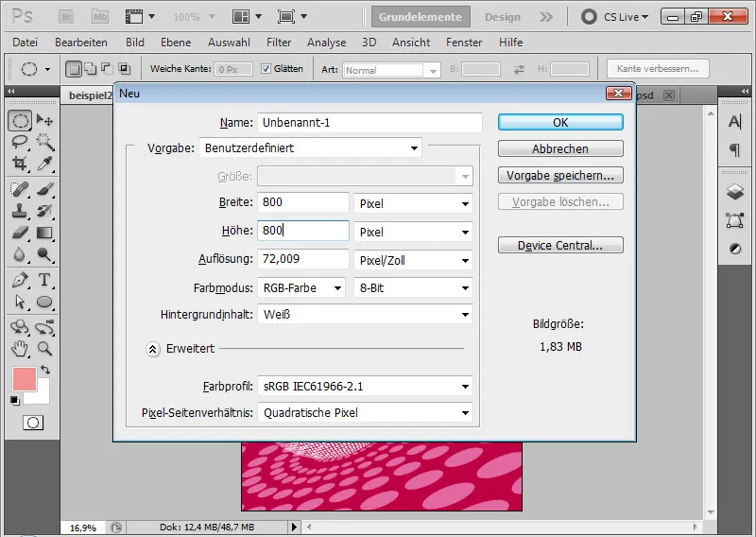The height and width of the screenshot is (537, 756).
Task: Open the Pixel-Seitenverhältnis dropdown
Action: coord(365,413)
